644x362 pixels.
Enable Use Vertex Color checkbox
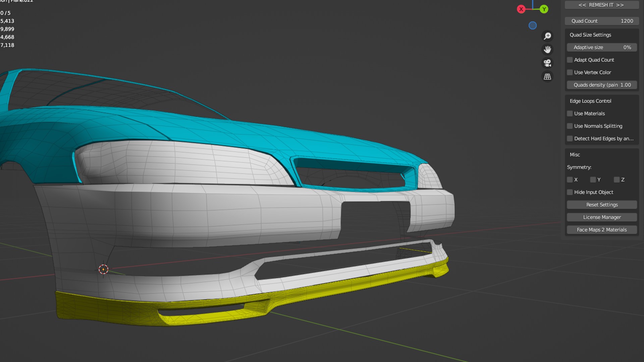(x=570, y=72)
